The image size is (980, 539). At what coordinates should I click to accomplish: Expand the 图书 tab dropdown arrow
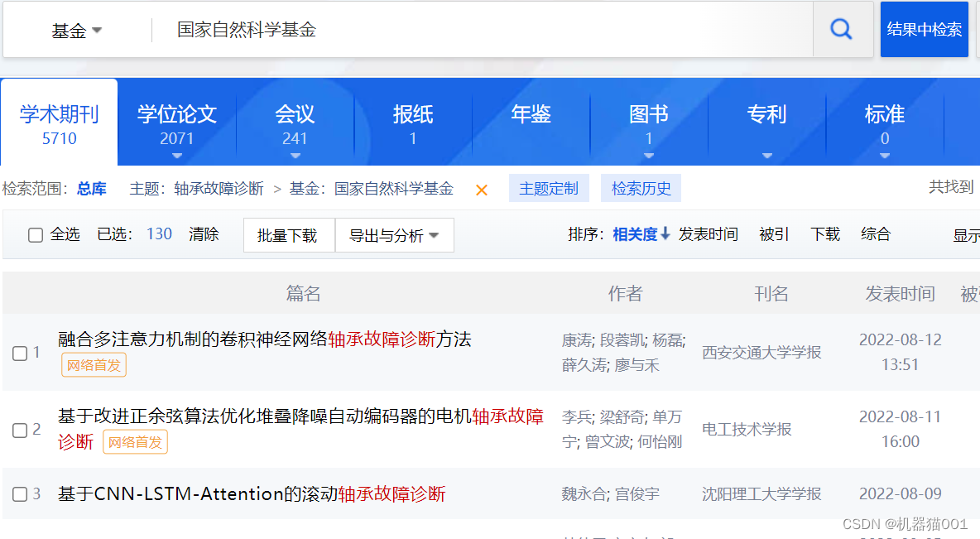click(x=649, y=156)
